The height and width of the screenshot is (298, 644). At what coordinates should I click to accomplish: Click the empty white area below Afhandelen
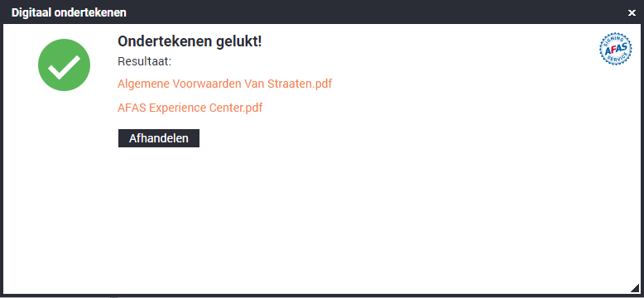click(x=322, y=219)
